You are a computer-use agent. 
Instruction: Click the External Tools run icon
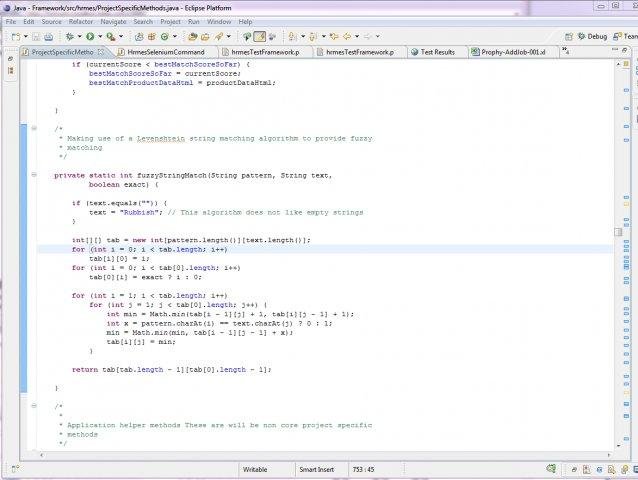pos(111,37)
